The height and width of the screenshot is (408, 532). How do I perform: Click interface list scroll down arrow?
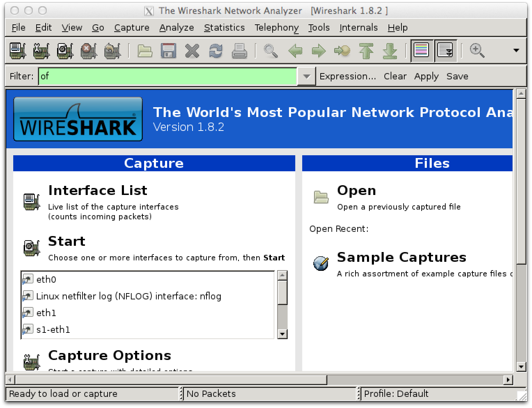282,334
